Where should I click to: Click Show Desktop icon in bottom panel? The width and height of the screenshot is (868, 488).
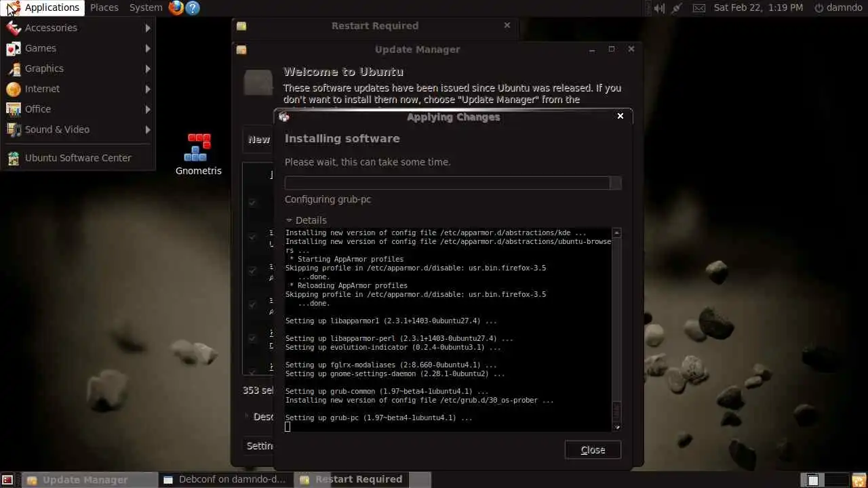(7, 480)
